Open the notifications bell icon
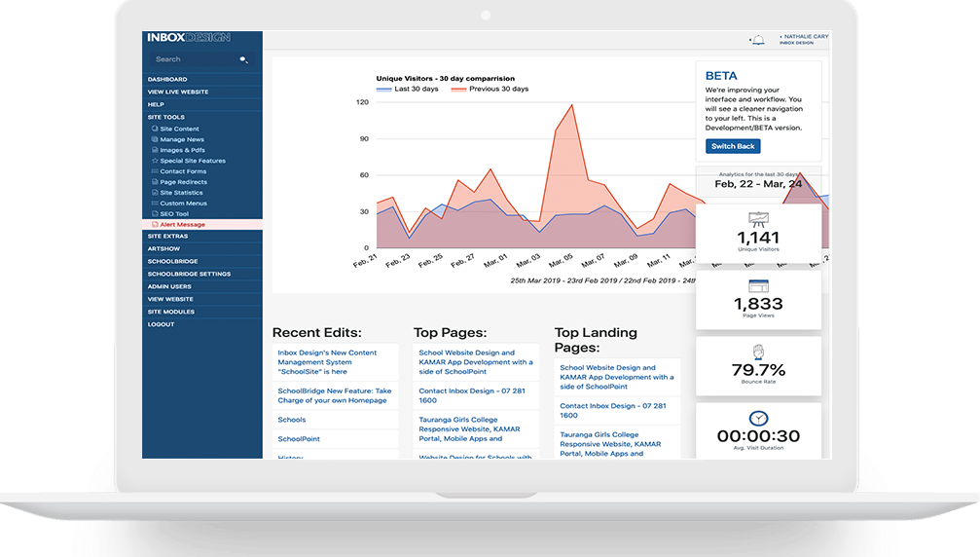980x557 pixels. coord(757,40)
